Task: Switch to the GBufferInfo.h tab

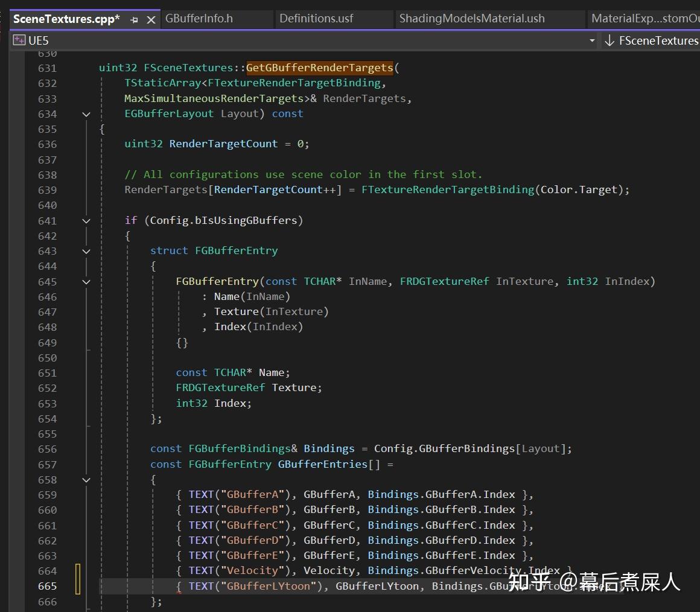Action: point(199,19)
